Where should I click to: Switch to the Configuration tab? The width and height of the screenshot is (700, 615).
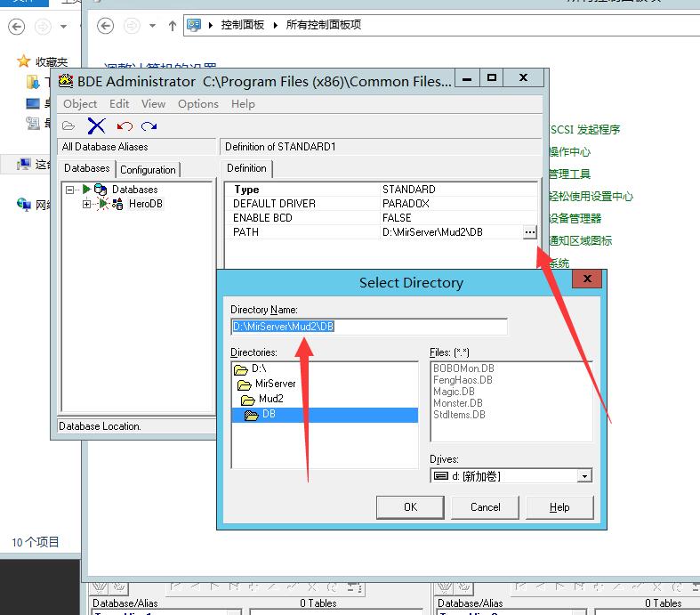148,169
